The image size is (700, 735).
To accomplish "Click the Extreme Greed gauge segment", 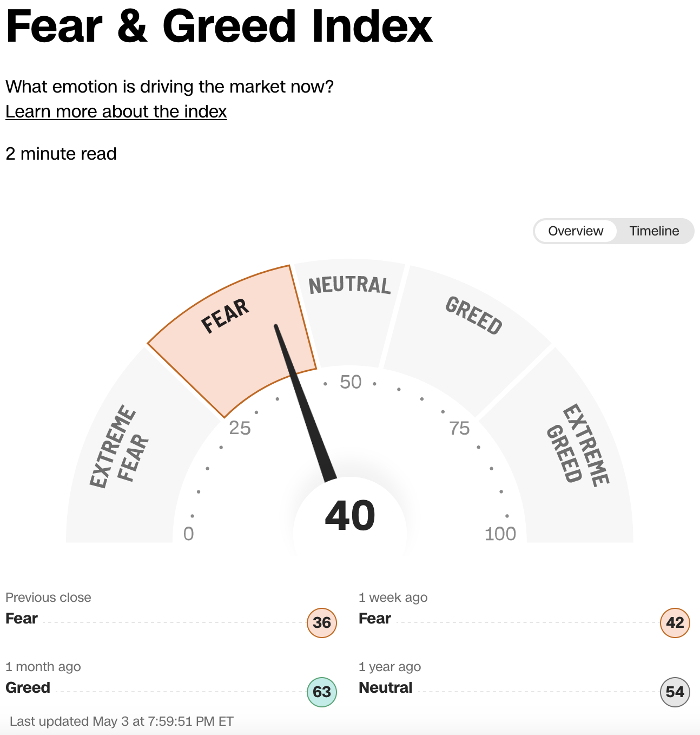I will (x=579, y=449).
